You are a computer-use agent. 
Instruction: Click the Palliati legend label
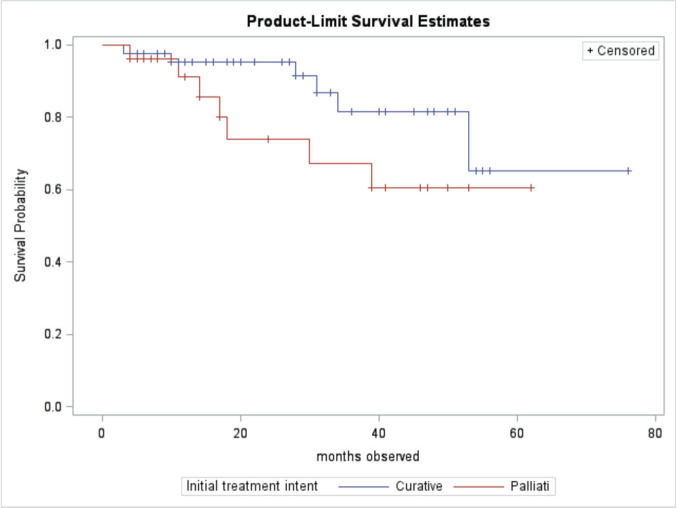click(530, 486)
